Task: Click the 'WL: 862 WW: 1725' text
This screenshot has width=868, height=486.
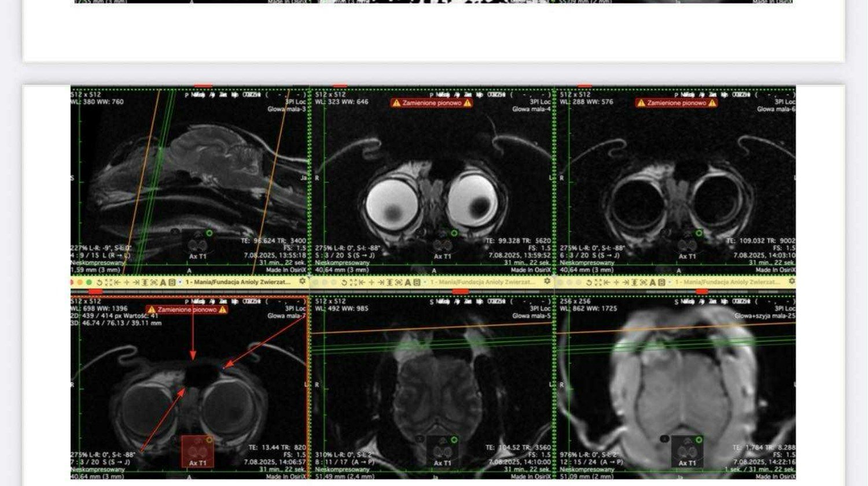Action: tap(588, 308)
